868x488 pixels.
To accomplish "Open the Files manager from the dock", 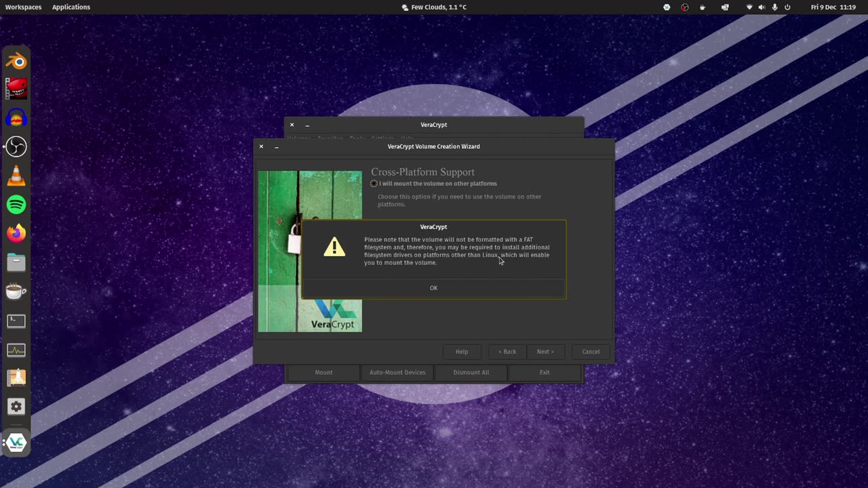I will (x=16, y=262).
